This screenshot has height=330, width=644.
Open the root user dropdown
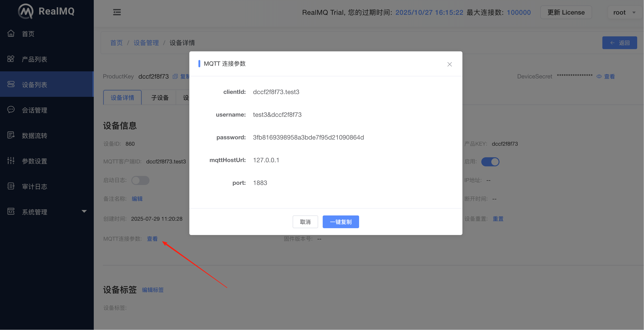click(x=624, y=12)
